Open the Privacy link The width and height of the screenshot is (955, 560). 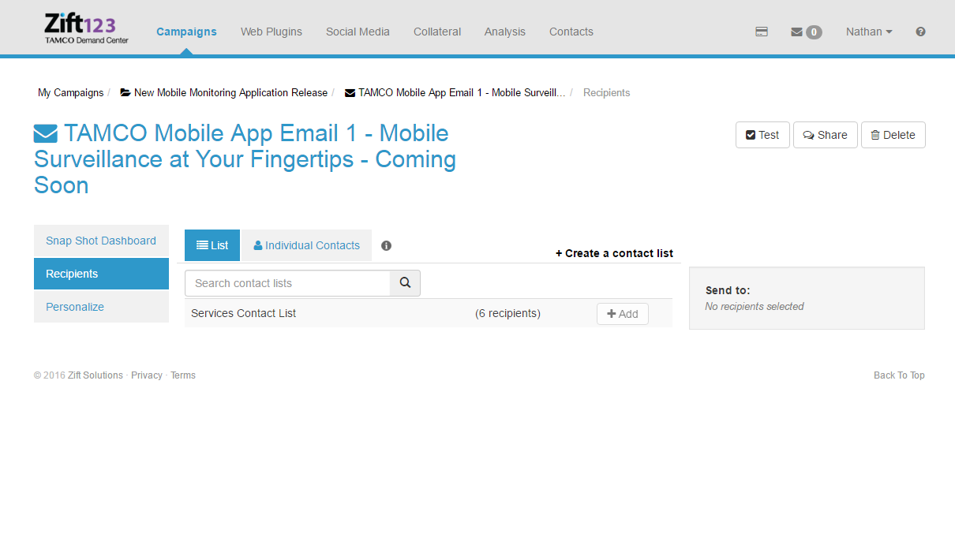coord(147,375)
